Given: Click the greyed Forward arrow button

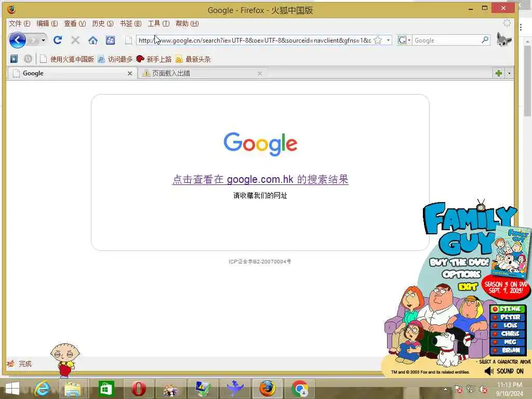Looking at the screenshot, I should tap(33, 41).
